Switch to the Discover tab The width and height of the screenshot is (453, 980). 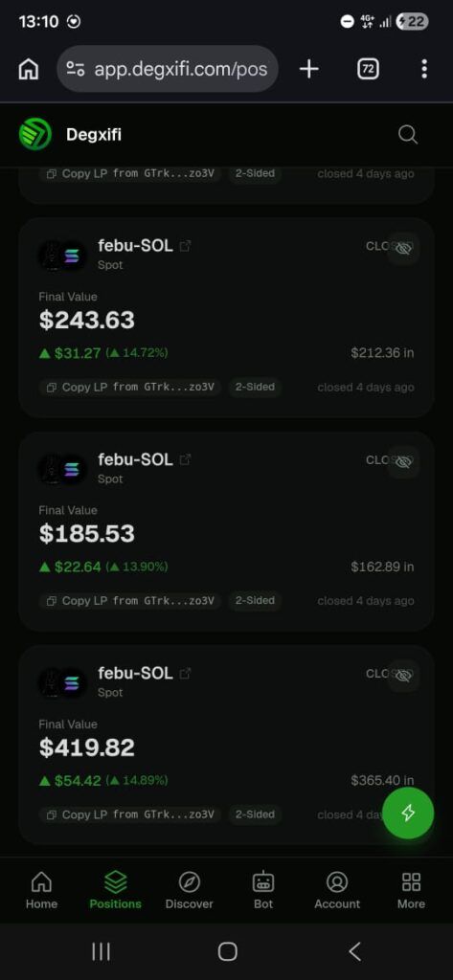pos(189,890)
